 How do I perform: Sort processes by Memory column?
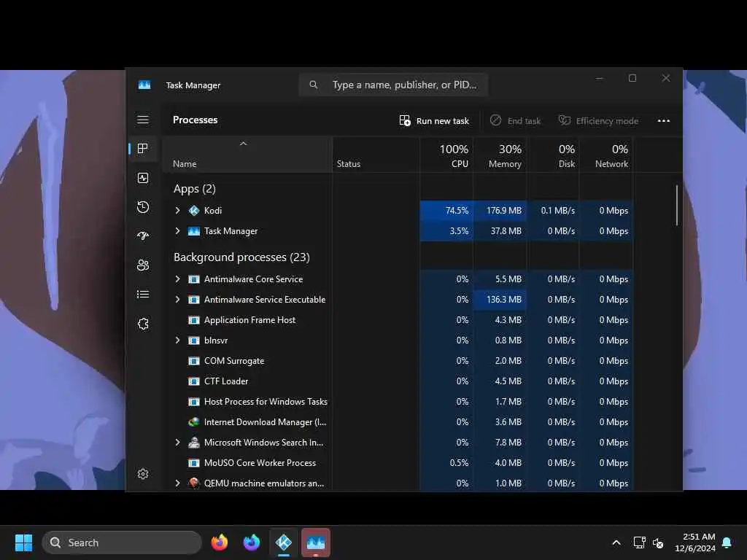[500, 155]
